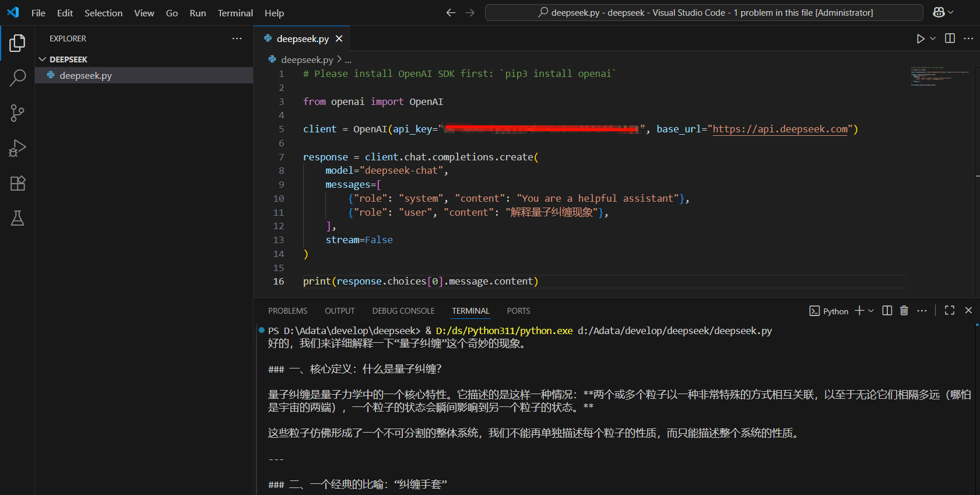The height and width of the screenshot is (495, 980).
Task: Open the launch profile dropdown arrow
Action: (x=871, y=311)
